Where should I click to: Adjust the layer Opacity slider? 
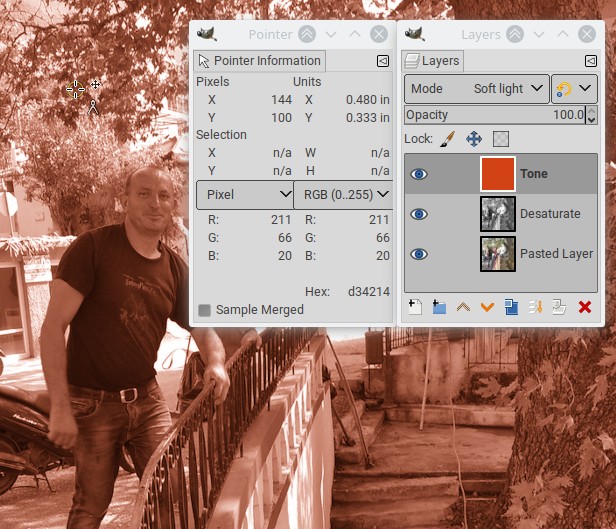(x=495, y=115)
